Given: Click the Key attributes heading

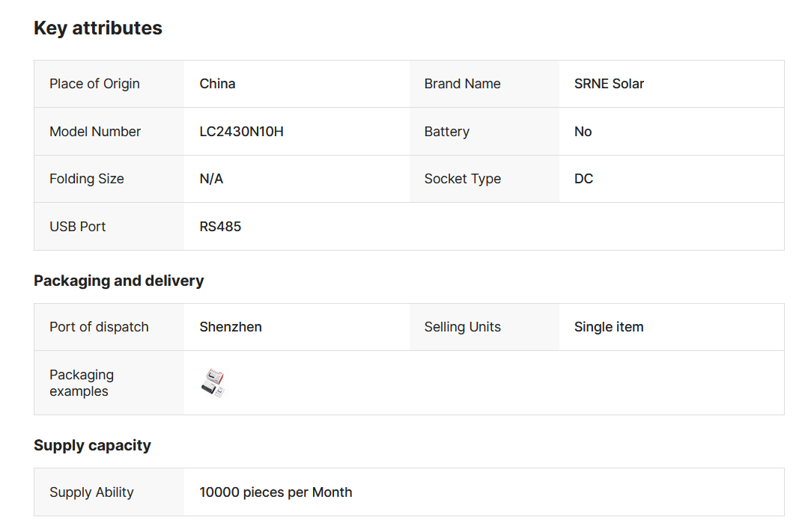Looking at the screenshot, I should click(x=98, y=28).
